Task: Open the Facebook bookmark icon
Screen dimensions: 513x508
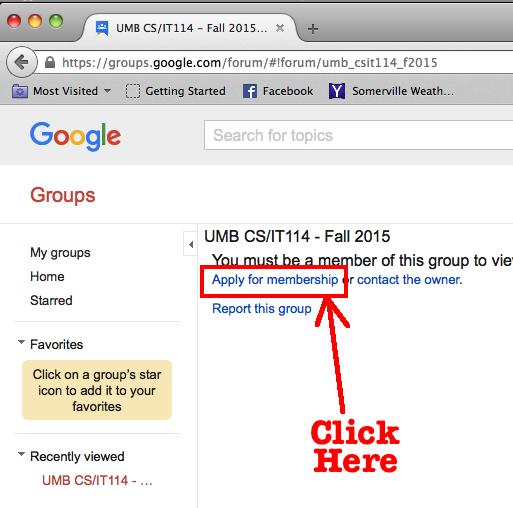Action: point(250,91)
